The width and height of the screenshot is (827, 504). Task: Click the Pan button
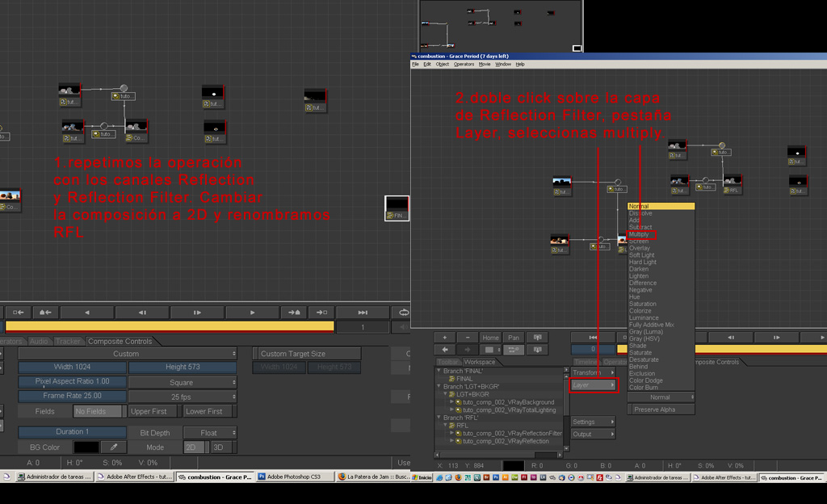514,338
